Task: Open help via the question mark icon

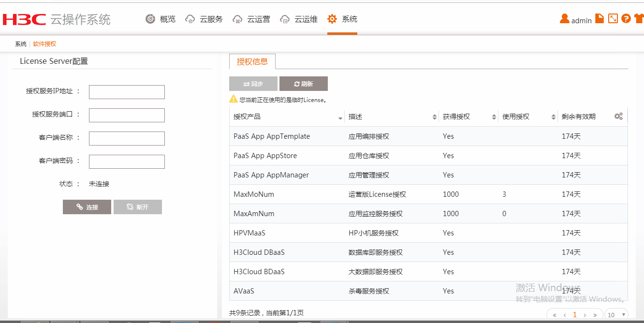Action: pos(626,18)
